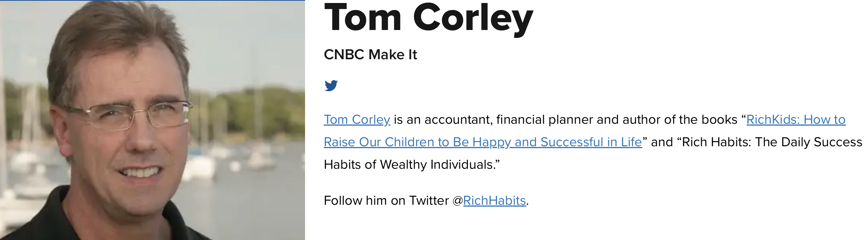Click the "Follow him on Twitter" text
Screen dimensions: 868x240
[x=386, y=201]
